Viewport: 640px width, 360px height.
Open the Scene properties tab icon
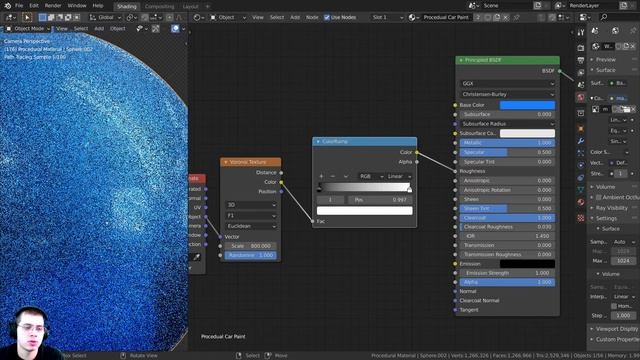(581, 84)
